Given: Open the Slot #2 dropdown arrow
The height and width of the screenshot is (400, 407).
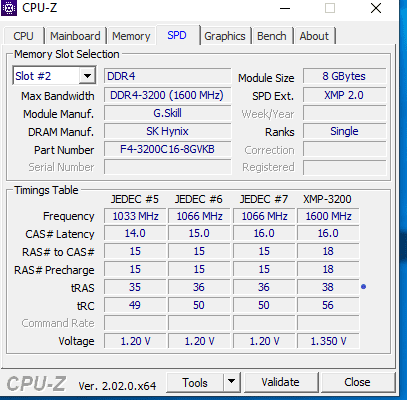Looking at the screenshot, I should click(87, 76).
